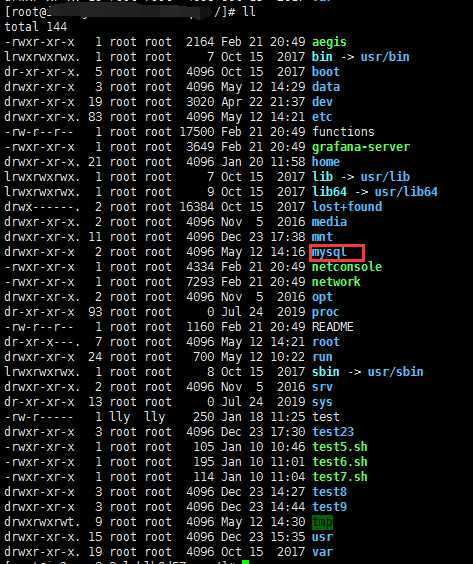Click the green highlighted tmp directory
Screen dimensions: 473x564
point(322,522)
